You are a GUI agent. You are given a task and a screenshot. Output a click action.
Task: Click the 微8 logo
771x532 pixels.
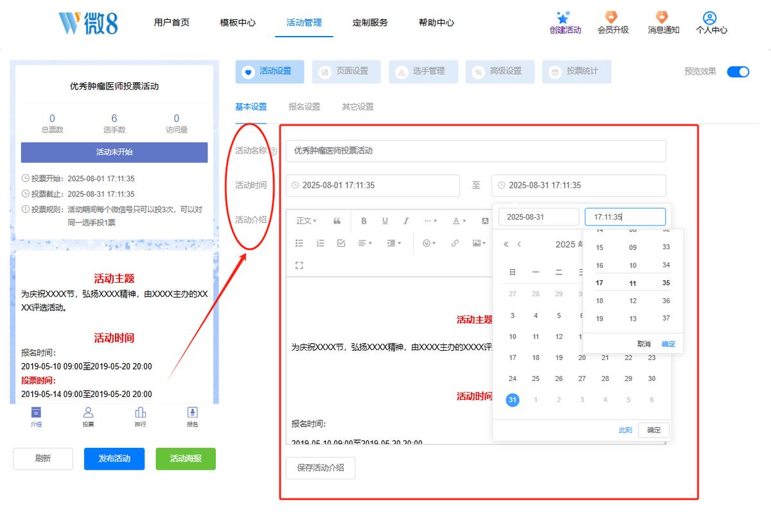pyautogui.click(x=88, y=23)
